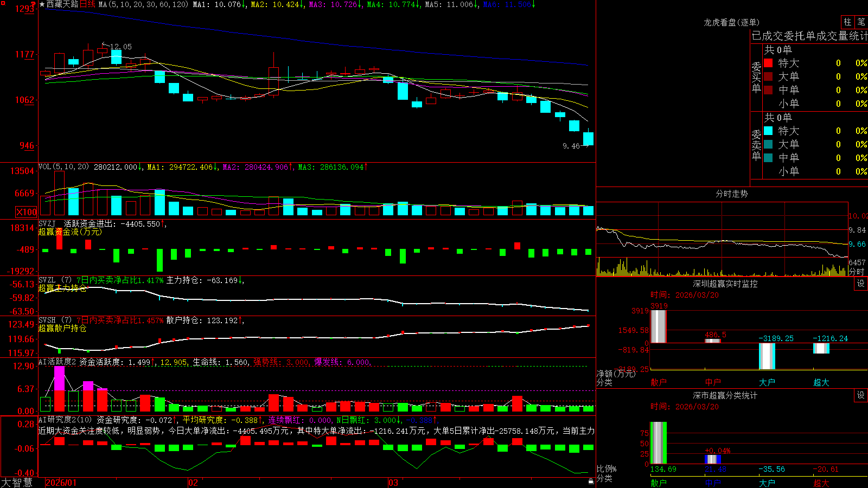The width and height of the screenshot is (868, 488).
Task: Switch order view to 柱 bar mode
Action: click(847, 22)
